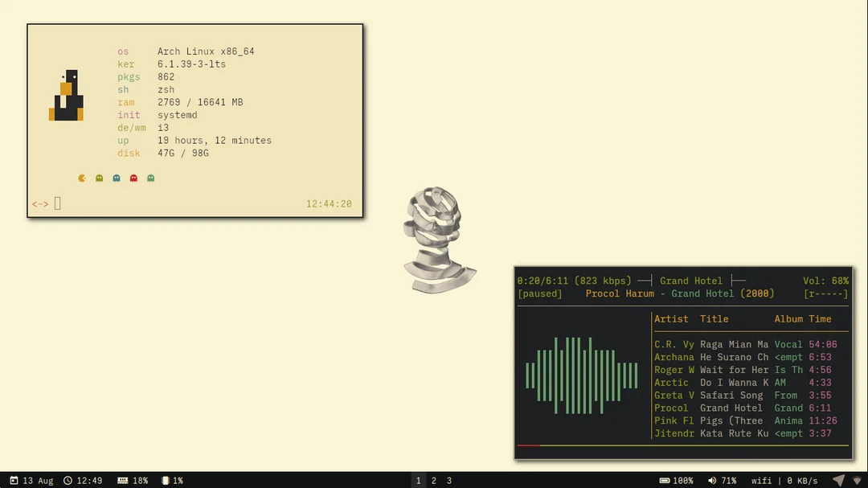The width and height of the screenshot is (868, 488).
Task: Click the red ghost icon in the fetch terminal
Action: tap(133, 178)
